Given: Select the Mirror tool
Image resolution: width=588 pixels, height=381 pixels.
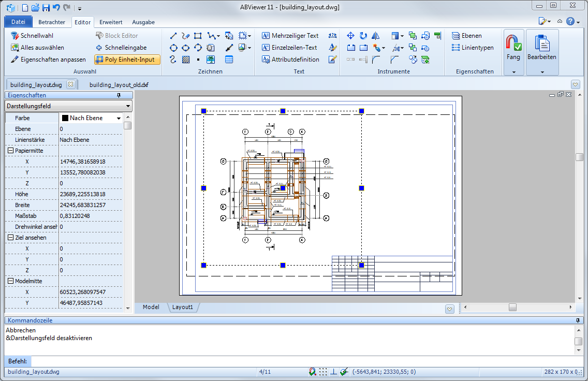Looking at the screenshot, I should (x=376, y=36).
